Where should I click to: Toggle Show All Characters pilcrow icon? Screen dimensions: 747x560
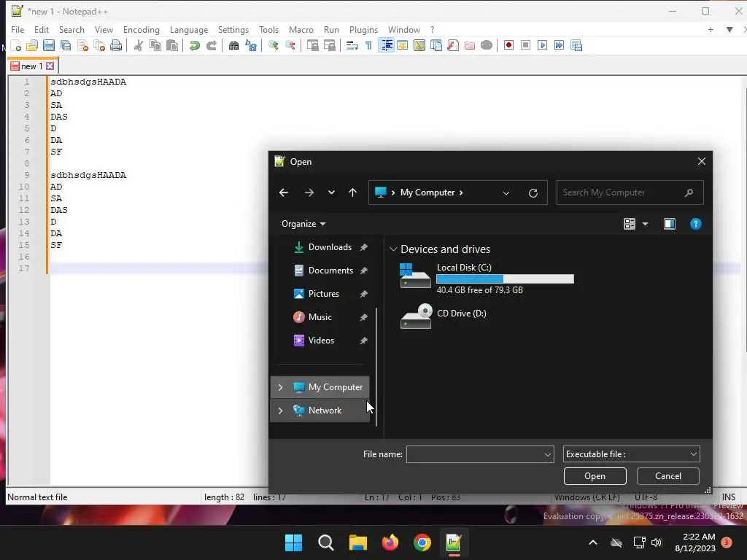(x=368, y=46)
